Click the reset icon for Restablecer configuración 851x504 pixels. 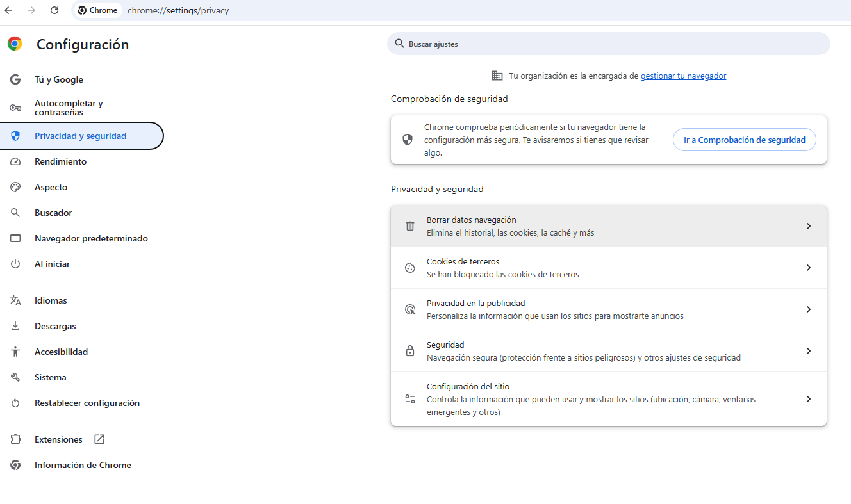[x=15, y=403]
